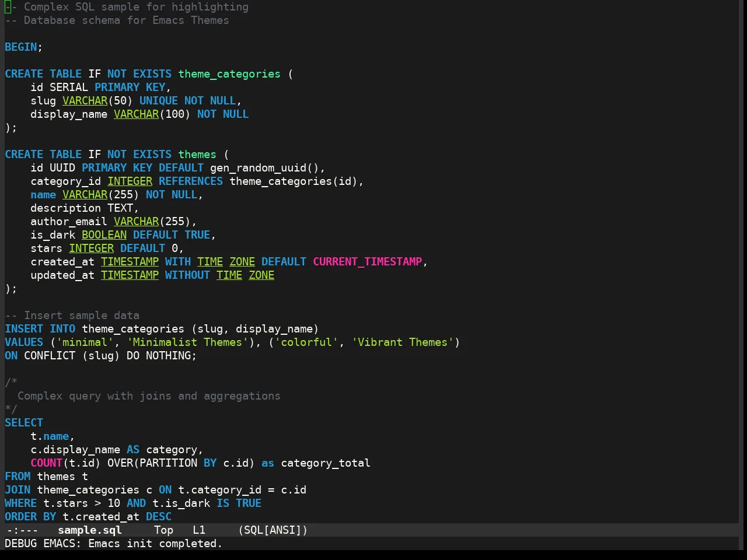Click category_total alias
747x560 pixels.
326,463
